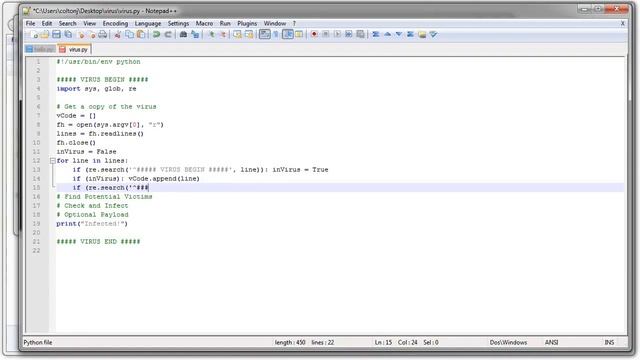The image size is (640, 360).
Task: Save the file using the floppy icon
Action: (56, 35)
